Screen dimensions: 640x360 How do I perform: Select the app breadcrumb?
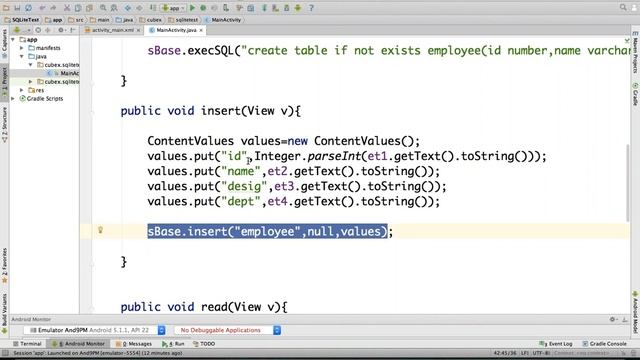pos(53,20)
